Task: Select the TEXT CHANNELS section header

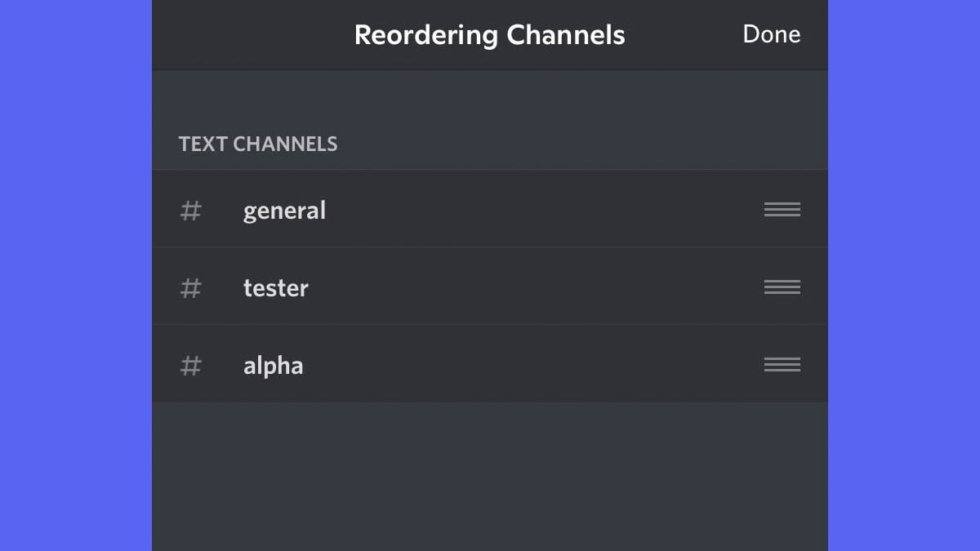Action: point(258,144)
